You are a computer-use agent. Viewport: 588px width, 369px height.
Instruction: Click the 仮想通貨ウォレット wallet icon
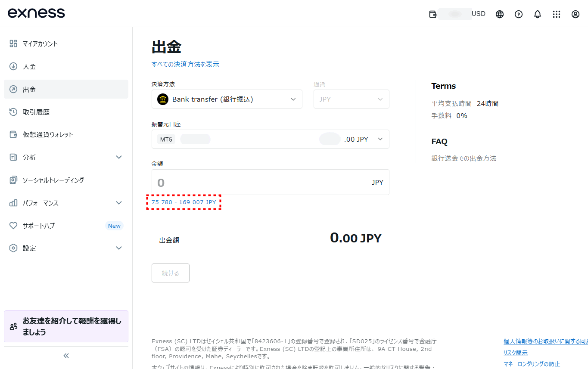[x=13, y=134]
